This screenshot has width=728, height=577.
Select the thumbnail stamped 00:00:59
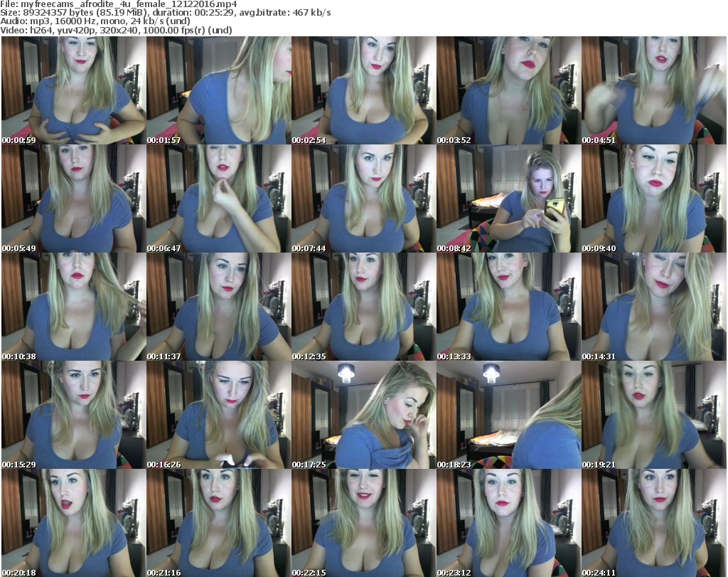click(74, 90)
